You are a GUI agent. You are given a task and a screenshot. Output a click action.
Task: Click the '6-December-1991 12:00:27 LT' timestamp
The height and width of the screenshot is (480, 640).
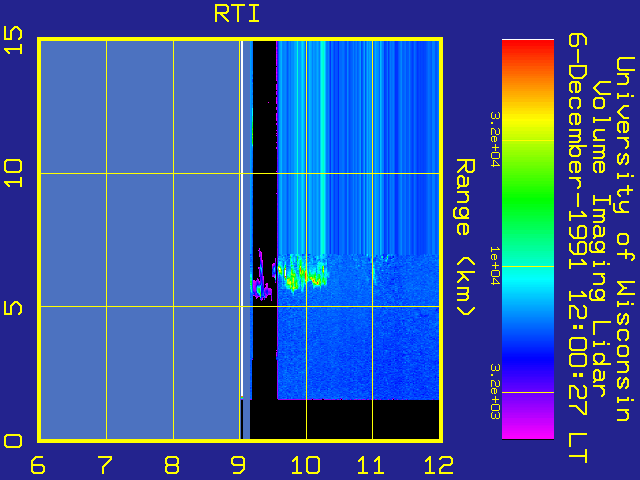coord(578,248)
